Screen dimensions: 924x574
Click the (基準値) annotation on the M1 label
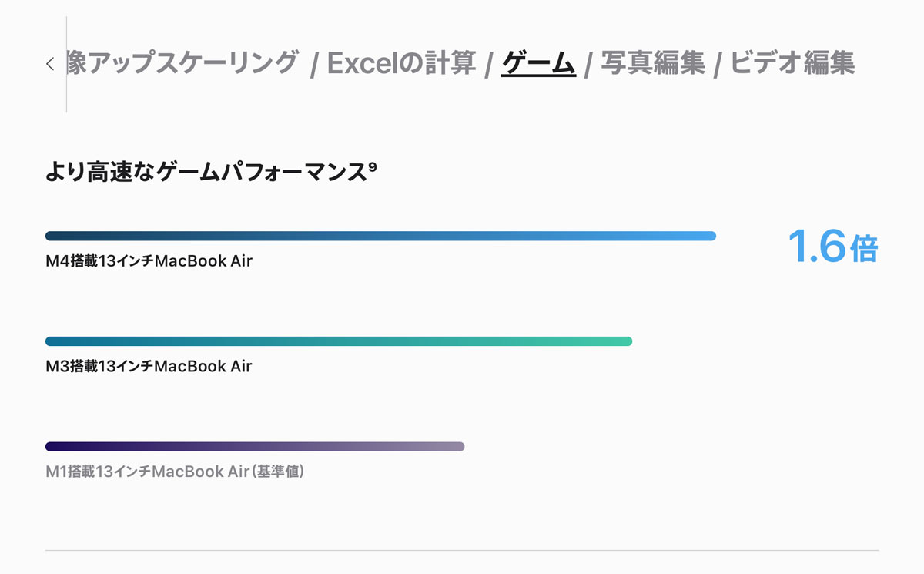pyautogui.click(x=278, y=471)
